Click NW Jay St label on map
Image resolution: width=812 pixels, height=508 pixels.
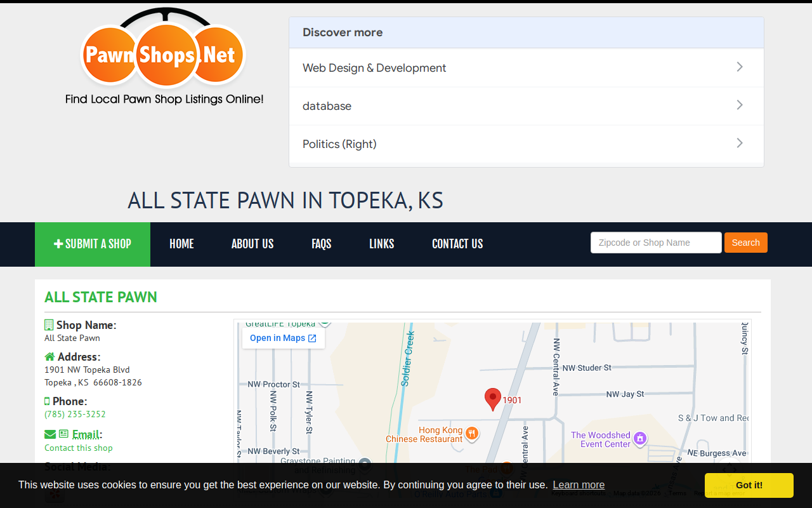[625, 394]
